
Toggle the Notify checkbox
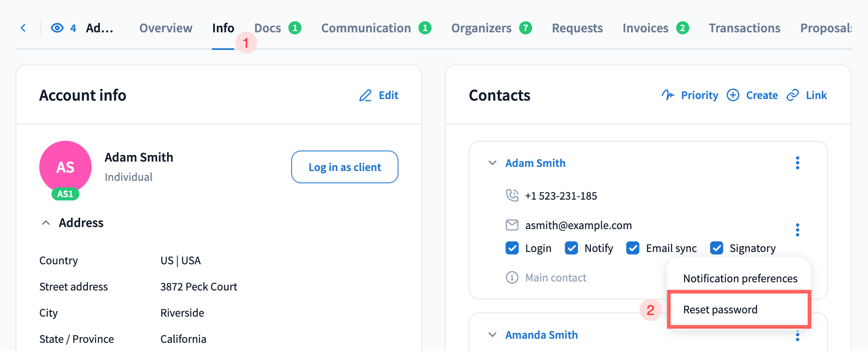[571, 248]
